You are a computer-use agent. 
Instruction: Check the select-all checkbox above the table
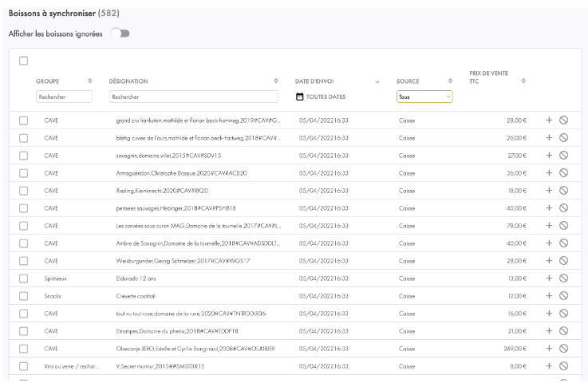(24, 61)
